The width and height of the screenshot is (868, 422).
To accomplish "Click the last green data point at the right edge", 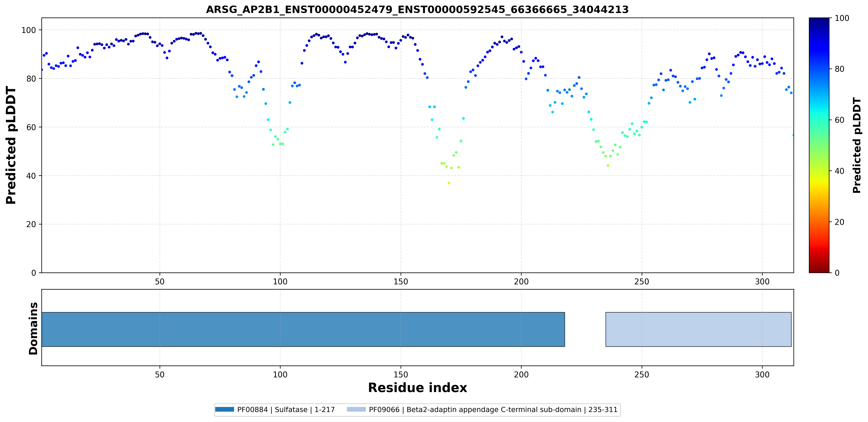I will tap(793, 135).
